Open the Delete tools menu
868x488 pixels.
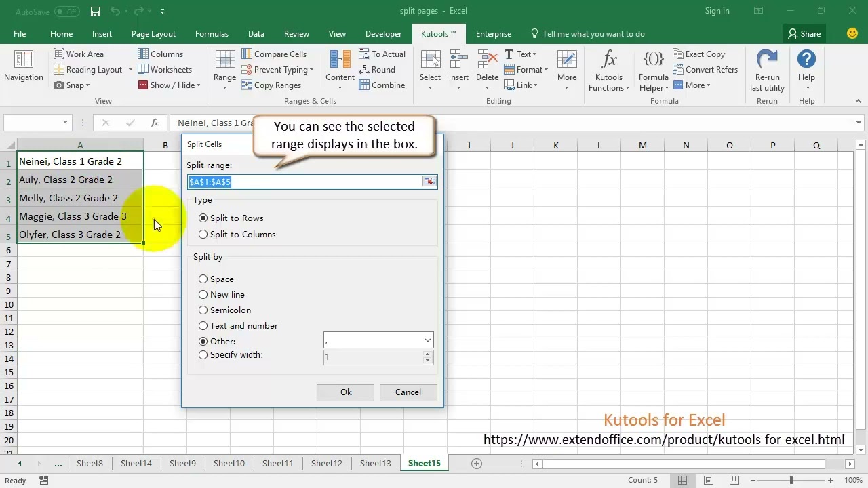tap(487, 69)
